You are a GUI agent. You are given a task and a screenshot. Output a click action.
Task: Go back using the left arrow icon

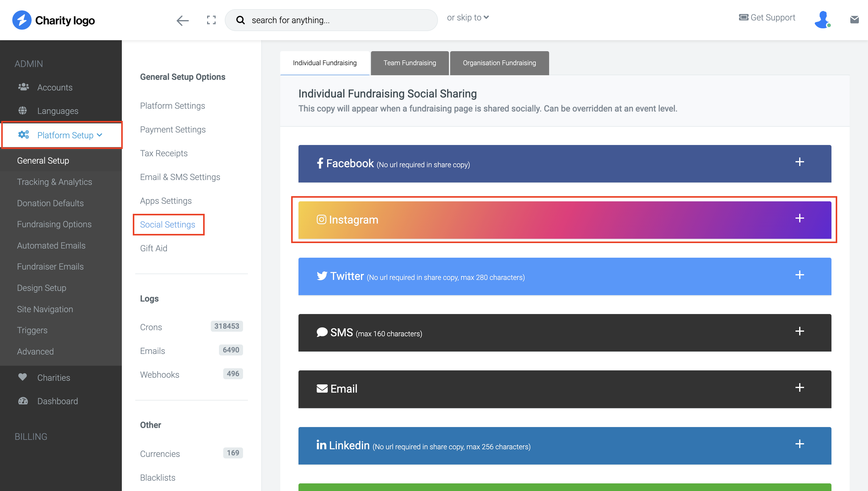point(182,20)
